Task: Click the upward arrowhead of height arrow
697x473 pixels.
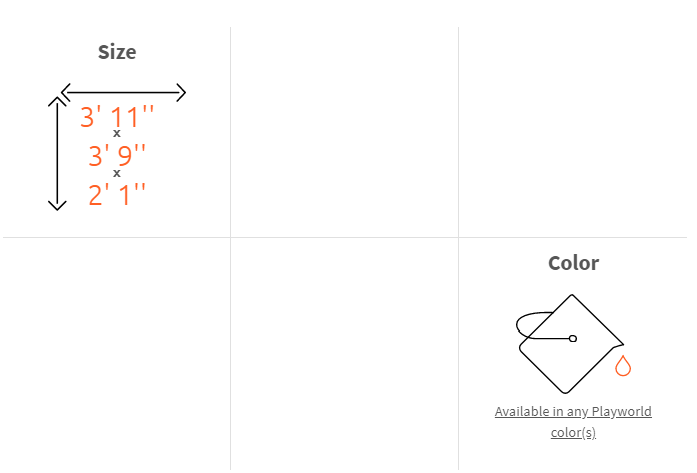Action: [x=57, y=101]
